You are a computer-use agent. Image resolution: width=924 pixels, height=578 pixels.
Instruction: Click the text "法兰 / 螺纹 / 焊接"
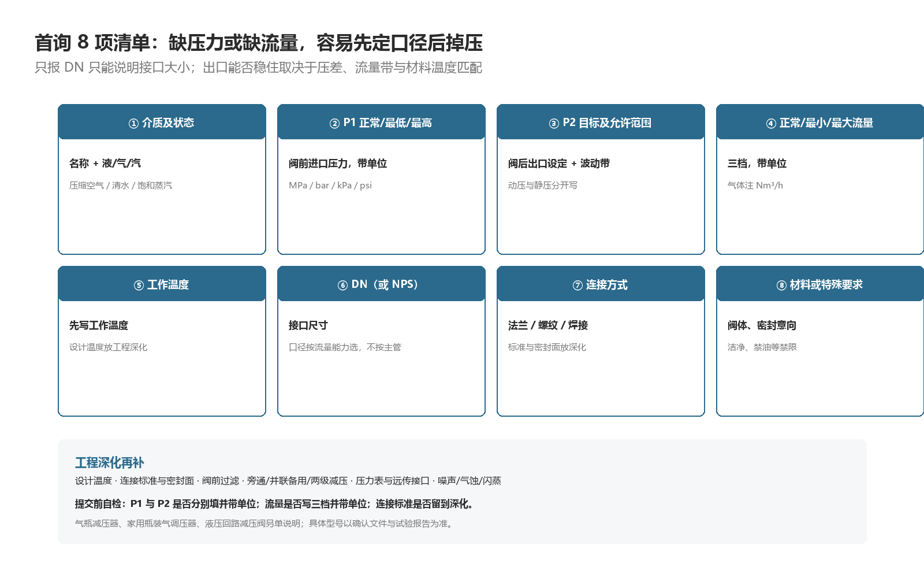click(548, 325)
